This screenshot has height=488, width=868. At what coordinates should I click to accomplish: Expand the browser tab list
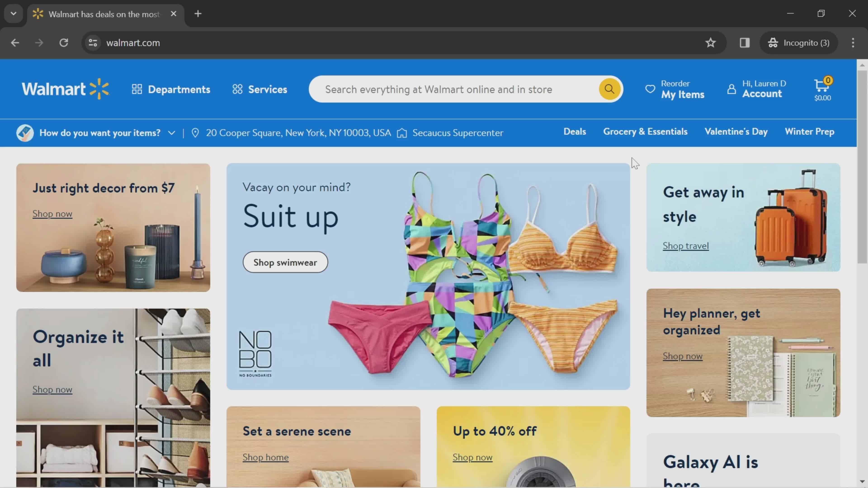point(13,13)
